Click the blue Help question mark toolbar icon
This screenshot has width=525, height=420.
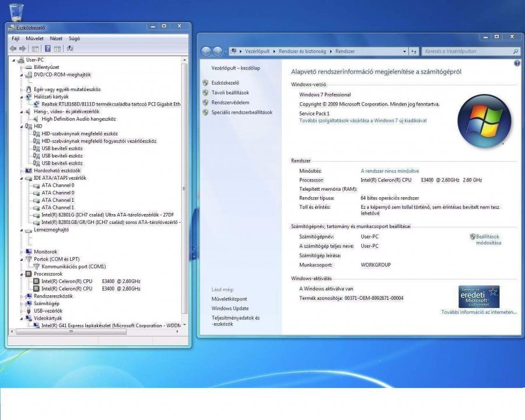48,48
